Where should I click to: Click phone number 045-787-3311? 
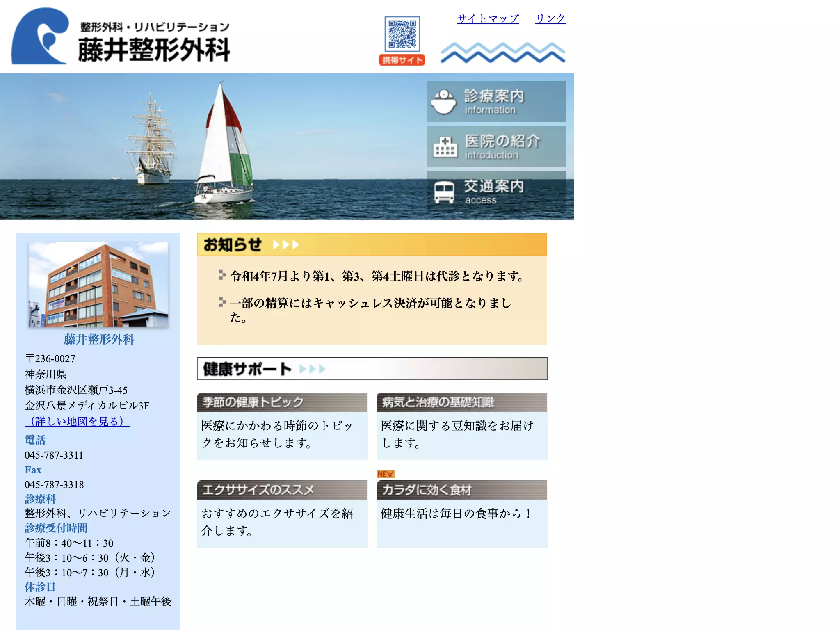(x=54, y=455)
